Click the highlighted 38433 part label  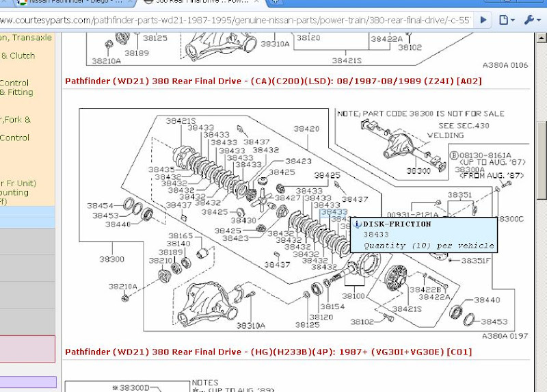[x=334, y=212]
